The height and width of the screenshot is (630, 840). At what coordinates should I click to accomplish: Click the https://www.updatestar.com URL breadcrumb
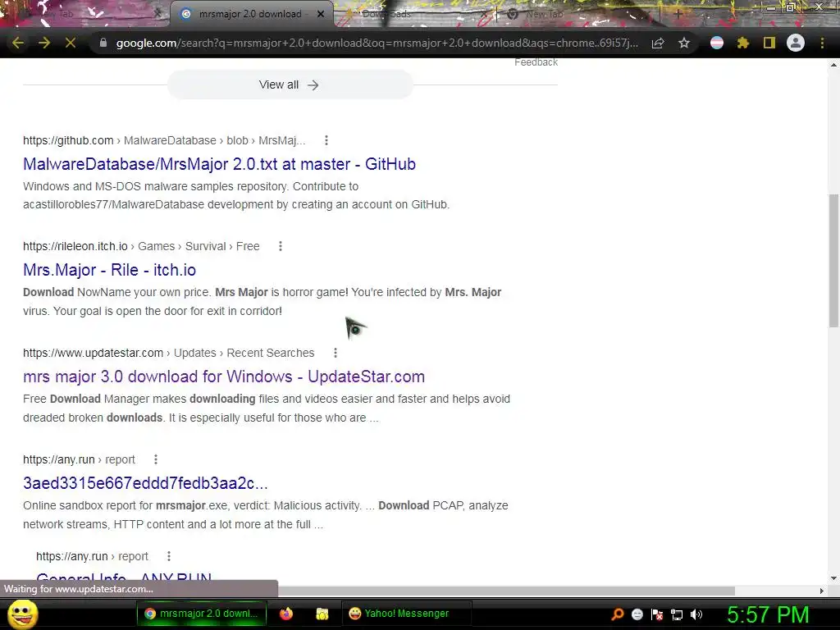click(x=94, y=353)
